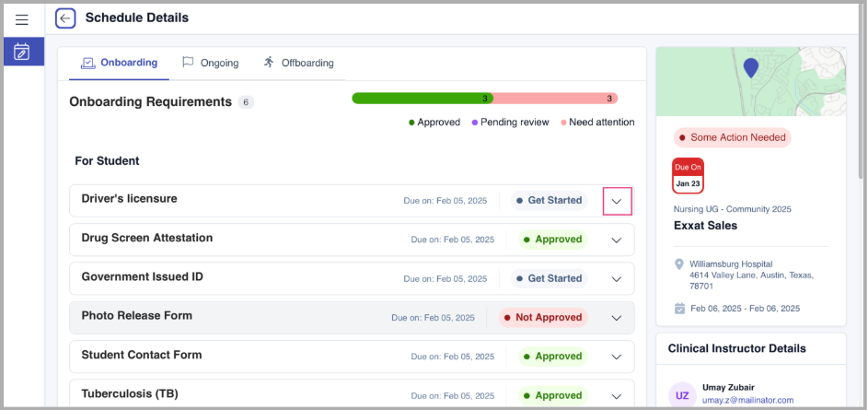Expand the Photo Release Form row

tap(617, 318)
